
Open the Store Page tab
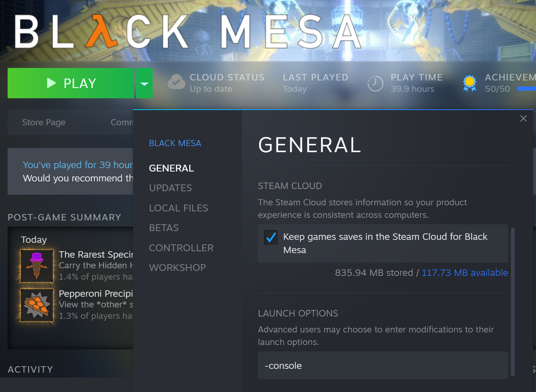(44, 122)
